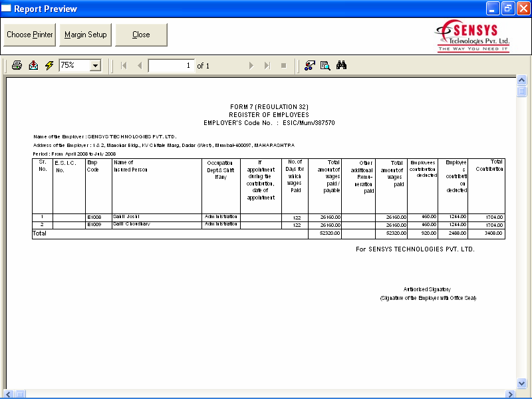Click "Administration" in the E1008 row
Image resolution: width=532 pixels, height=399 pixels.
[221, 217]
